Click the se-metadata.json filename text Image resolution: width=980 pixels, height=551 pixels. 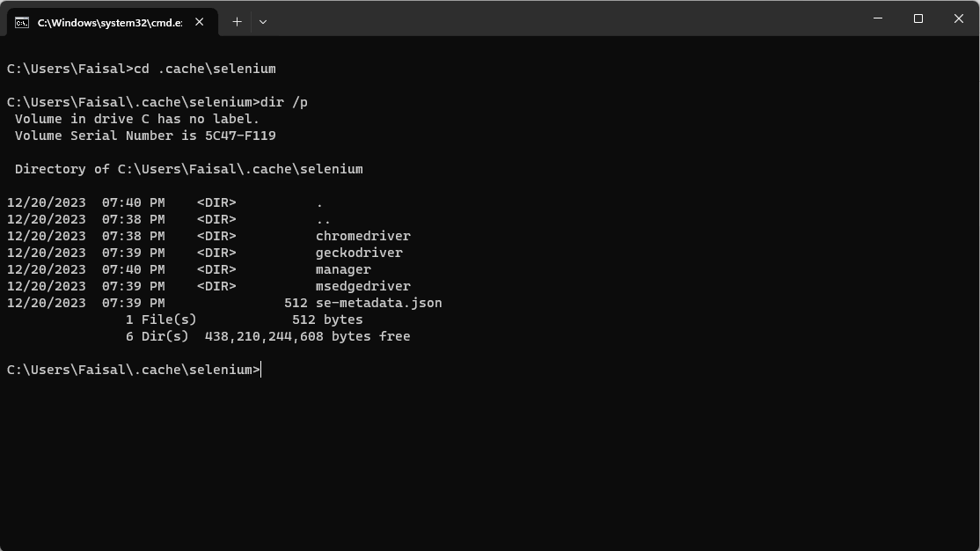tap(378, 303)
